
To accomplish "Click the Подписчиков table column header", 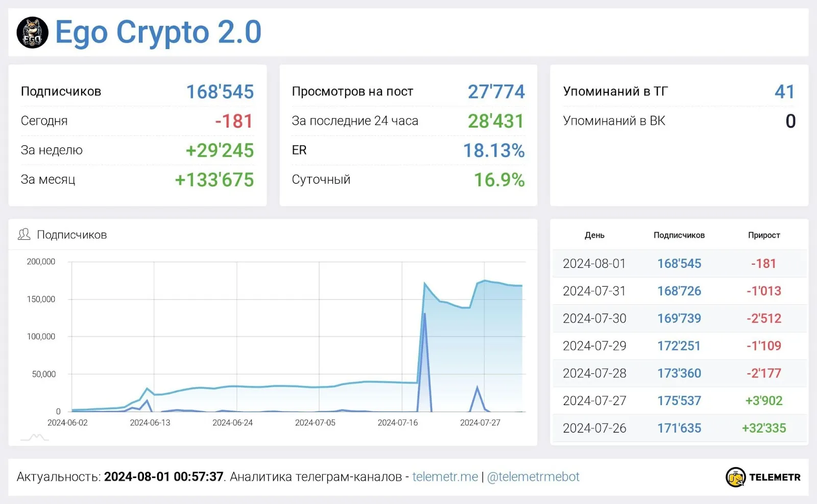I will point(679,235).
